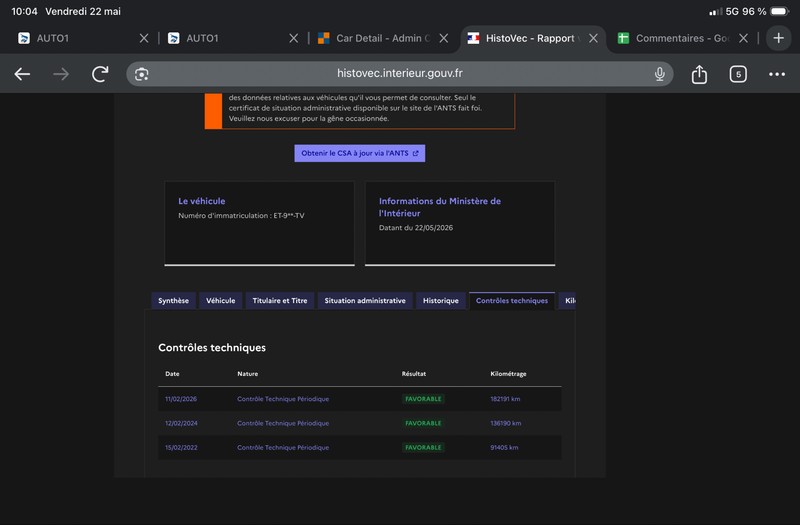Reload the HistoVec page

click(100, 74)
